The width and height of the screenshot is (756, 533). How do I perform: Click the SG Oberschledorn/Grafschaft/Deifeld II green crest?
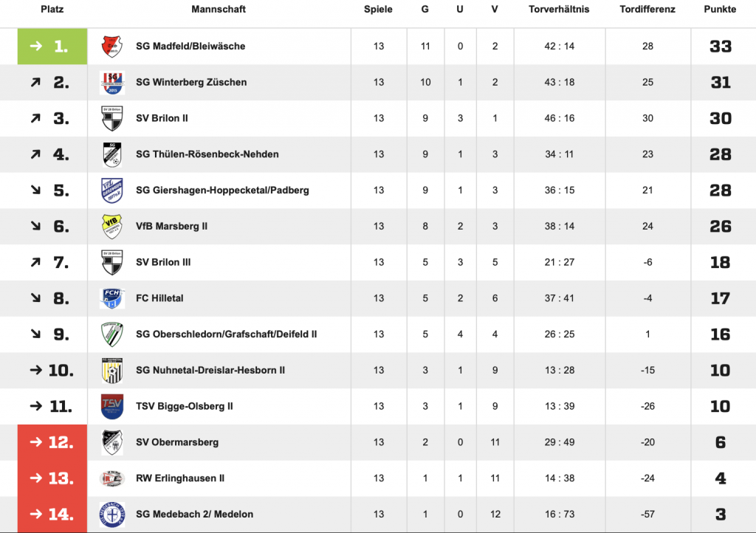click(112, 334)
